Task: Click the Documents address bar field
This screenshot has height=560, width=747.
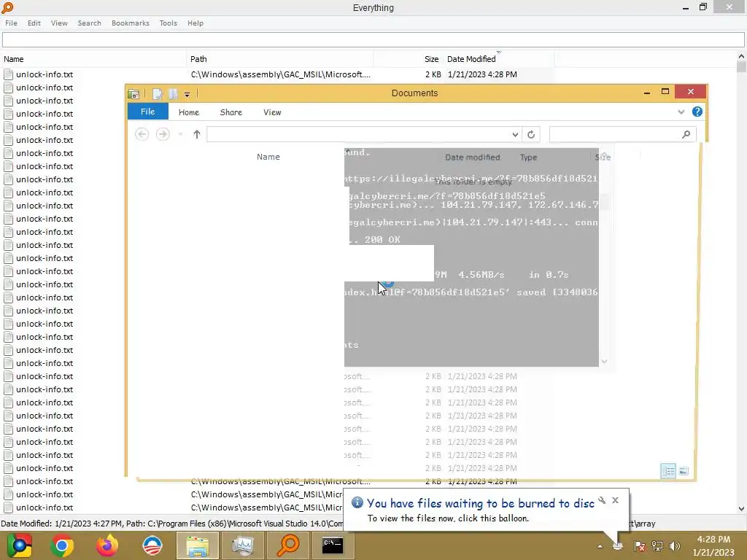Action: point(358,134)
